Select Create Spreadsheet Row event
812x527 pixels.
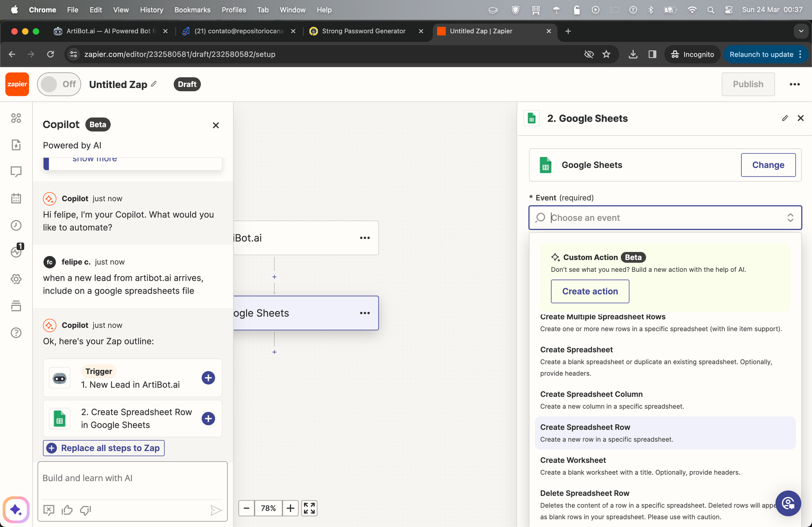click(665, 433)
